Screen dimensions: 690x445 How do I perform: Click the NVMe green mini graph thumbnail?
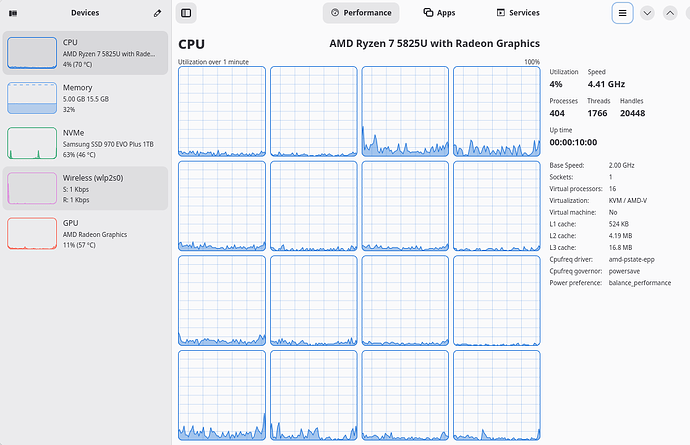pos(32,143)
